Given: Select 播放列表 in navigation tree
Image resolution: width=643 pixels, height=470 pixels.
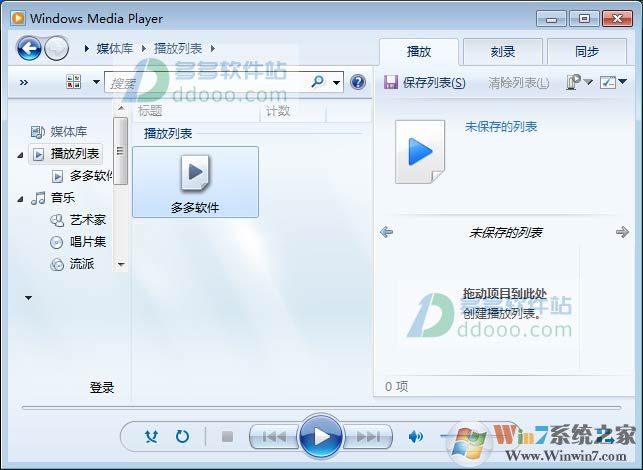Looking at the screenshot, I should 66,154.
